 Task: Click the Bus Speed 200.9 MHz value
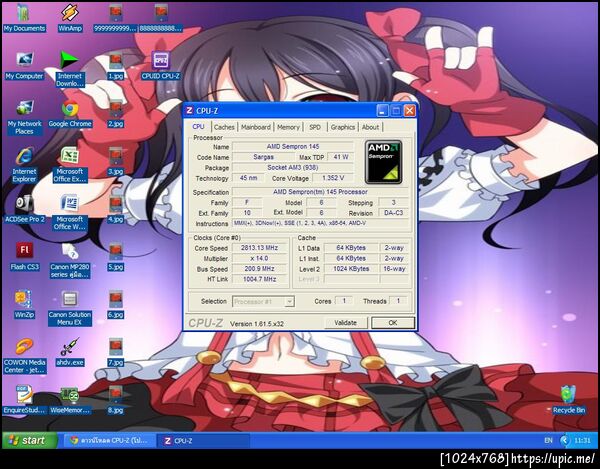pyautogui.click(x=259, y=269)
